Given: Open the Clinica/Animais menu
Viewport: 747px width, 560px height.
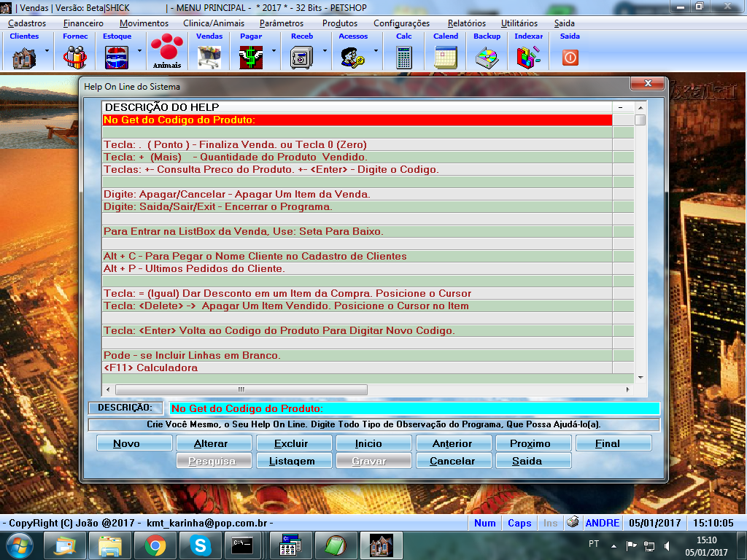Looking at the screenshot, I should 214,23.
